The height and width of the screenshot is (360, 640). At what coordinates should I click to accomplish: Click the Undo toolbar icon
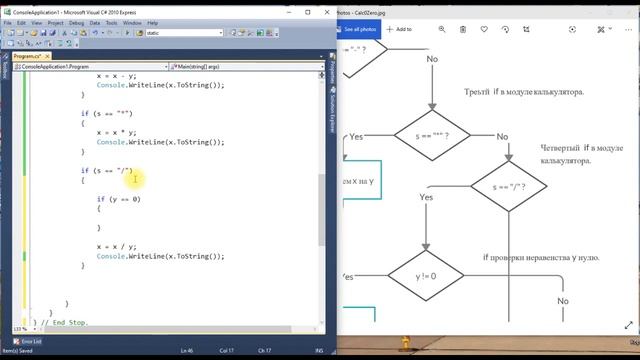[95, 33]
